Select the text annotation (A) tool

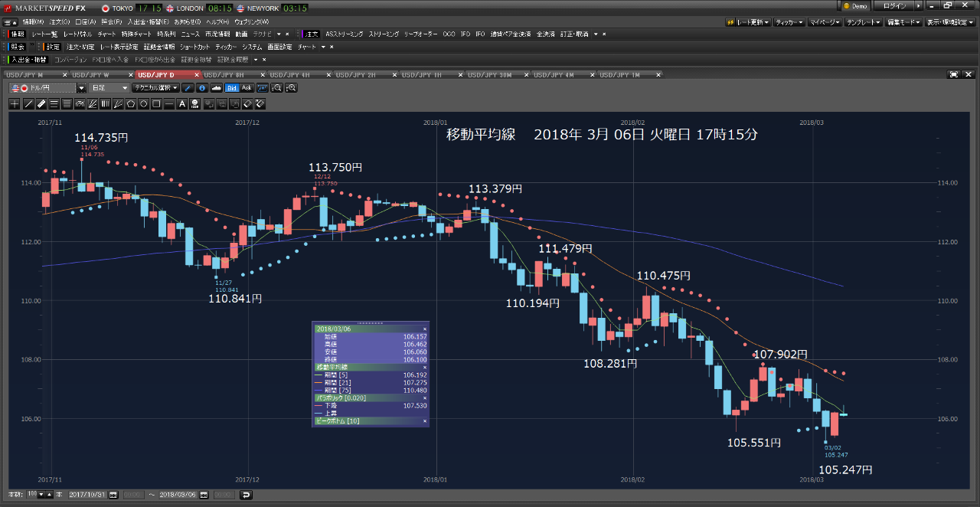(182, 104)
